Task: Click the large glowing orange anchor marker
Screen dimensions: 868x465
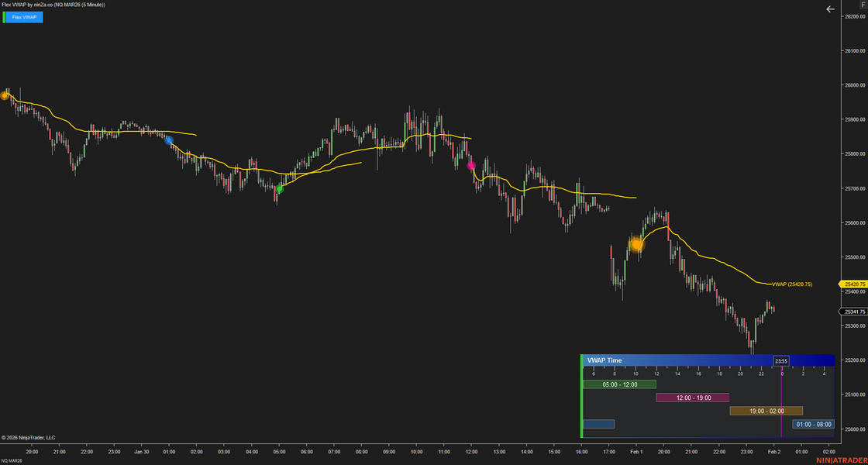Action: pos(636,245)
